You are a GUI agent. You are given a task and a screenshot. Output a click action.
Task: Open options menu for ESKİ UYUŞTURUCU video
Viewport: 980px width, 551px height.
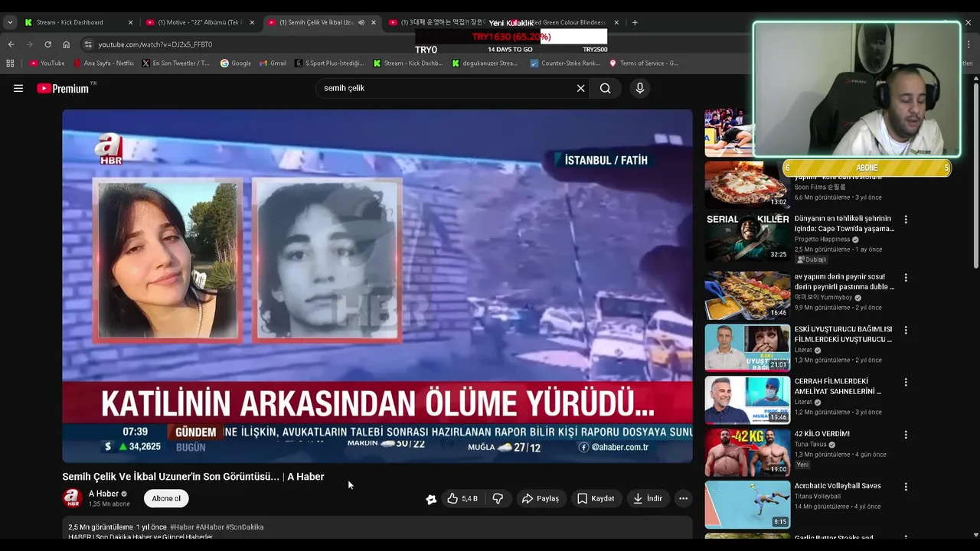pyautogui.click(x=906, y=330)
